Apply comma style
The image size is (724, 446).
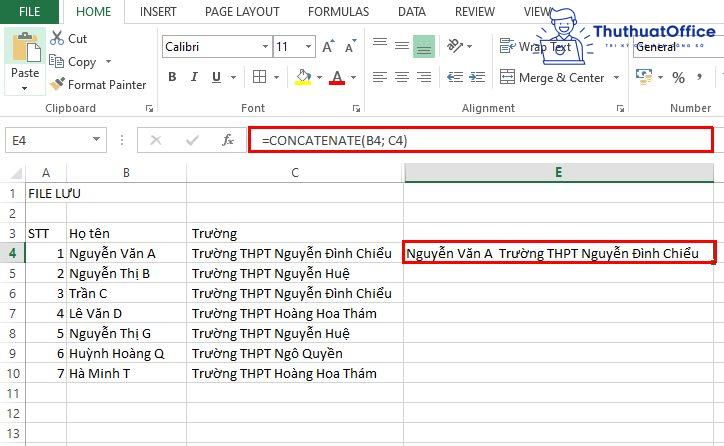[x=700, y=77]
